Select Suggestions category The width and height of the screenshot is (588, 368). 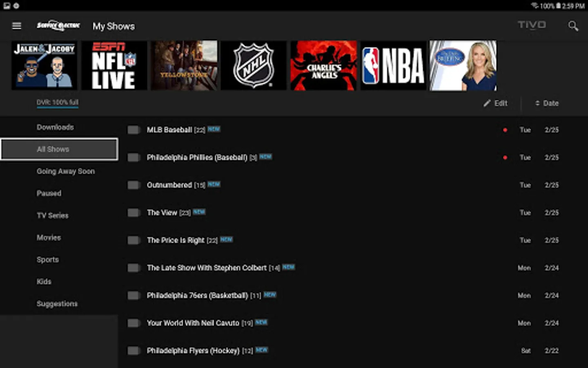click(57, 304)
